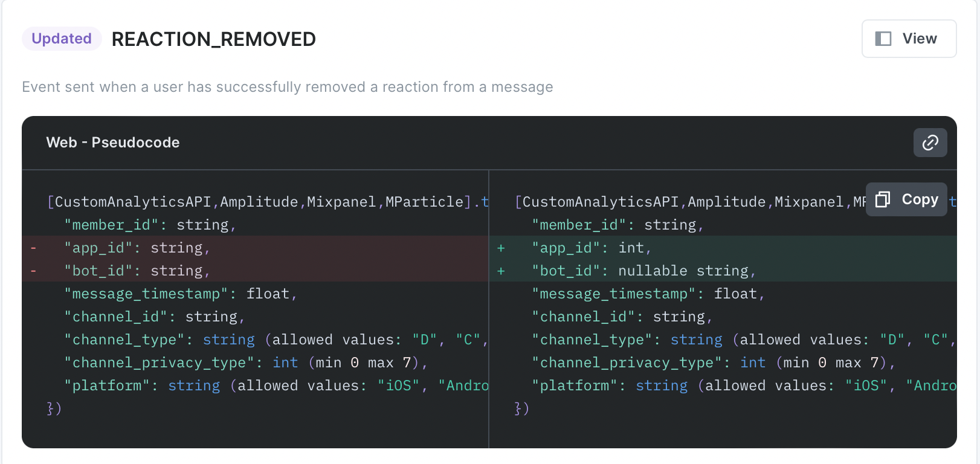Click the View icon inside the View button

pyautogui.click(x=883, y=38)
